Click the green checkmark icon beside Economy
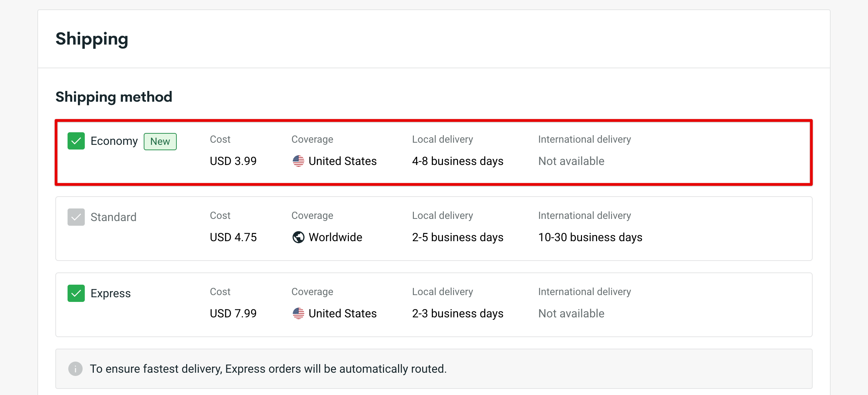This screenshot has width=868, height=395. coord(76,141)
